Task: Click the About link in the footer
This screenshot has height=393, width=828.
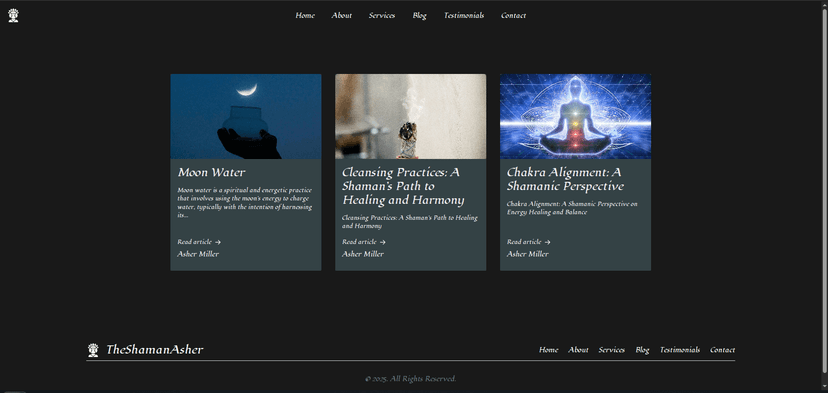Action: [x=578, y=350]
